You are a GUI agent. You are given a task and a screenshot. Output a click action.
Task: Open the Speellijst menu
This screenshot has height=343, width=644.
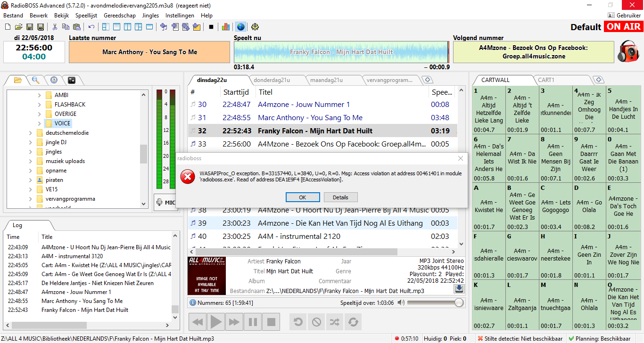coord(86,16)
